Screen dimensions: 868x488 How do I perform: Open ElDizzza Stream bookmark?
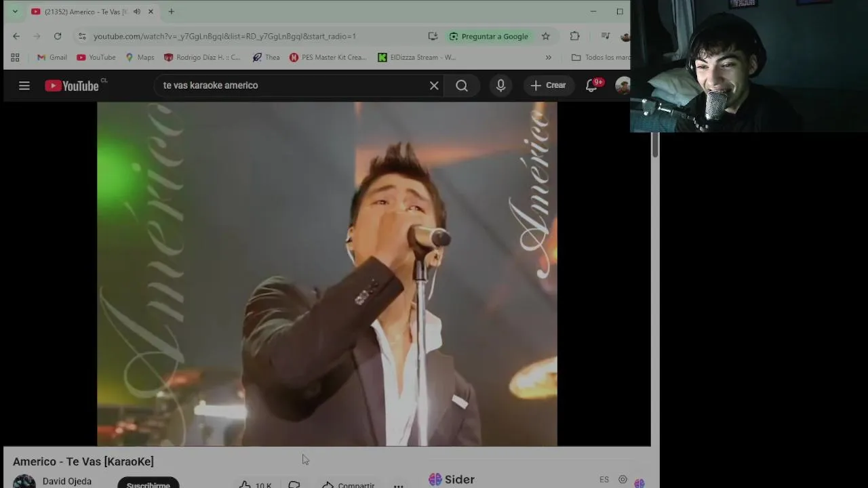tap(417, 58)
